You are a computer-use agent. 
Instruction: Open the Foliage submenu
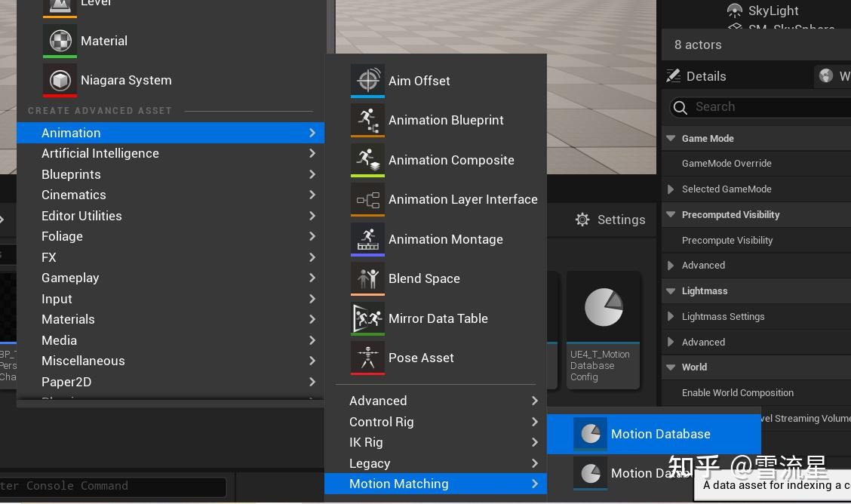coord(171,237)
